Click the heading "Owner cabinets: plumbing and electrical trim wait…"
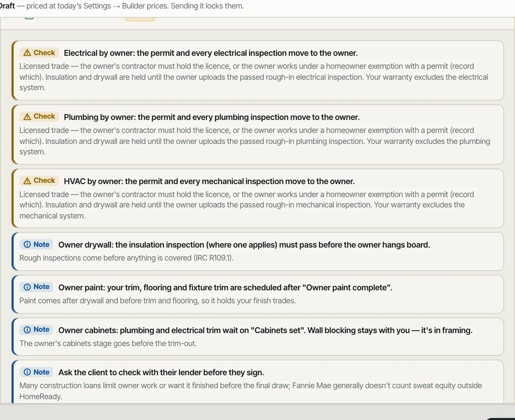This screenshot has height=420, width=515. tap(266, 330)
